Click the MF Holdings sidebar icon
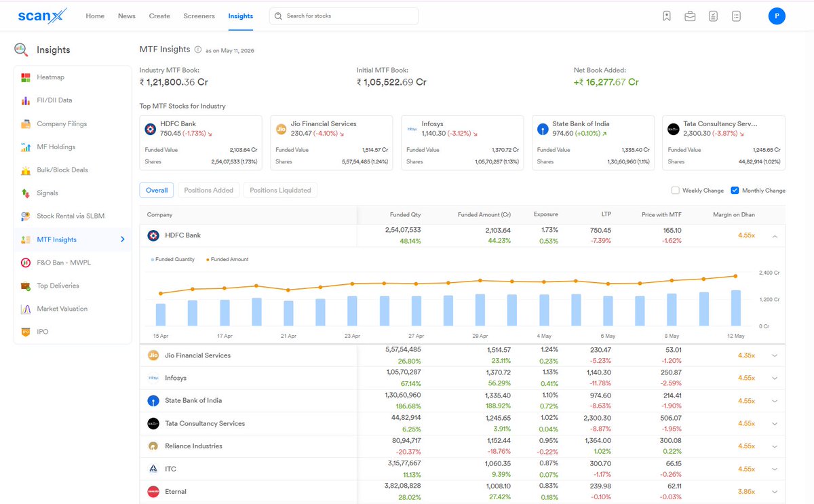This screenshot has width=814, height=504. coord(26,147)
